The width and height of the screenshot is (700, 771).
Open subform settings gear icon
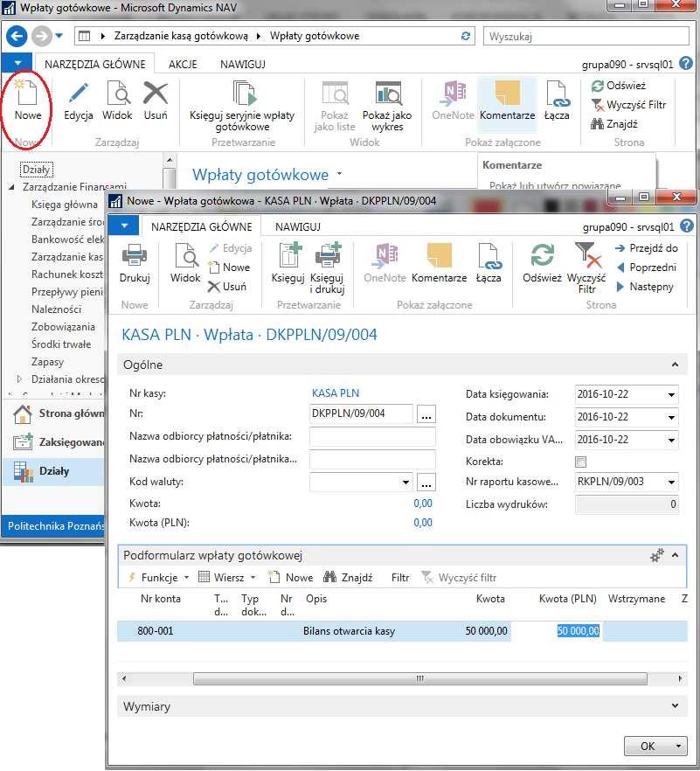[x=657, y=556]
